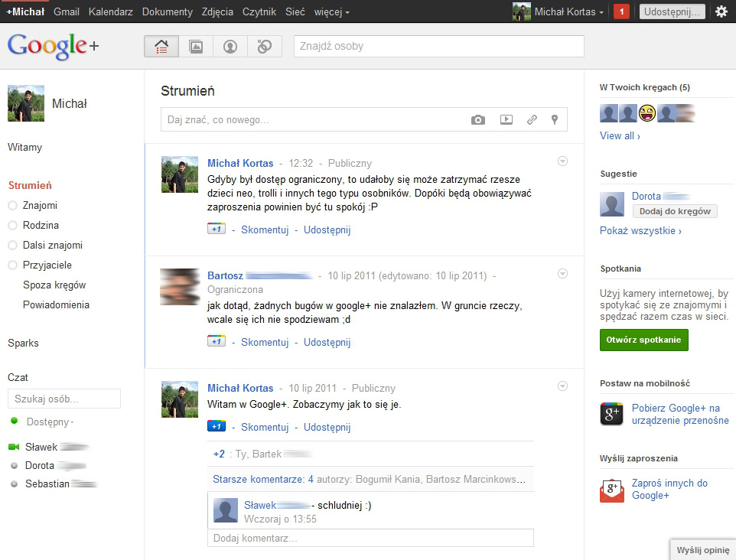Click the 'Znajdź osoby' search field
Screen dimensions: 736x560
[438, 47]
